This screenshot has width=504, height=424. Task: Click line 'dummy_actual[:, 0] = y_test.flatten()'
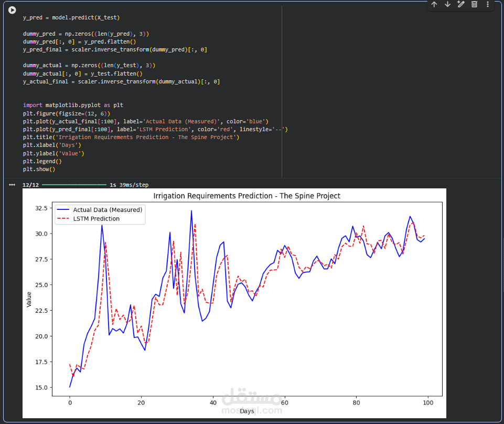click(x=83, y=73)
